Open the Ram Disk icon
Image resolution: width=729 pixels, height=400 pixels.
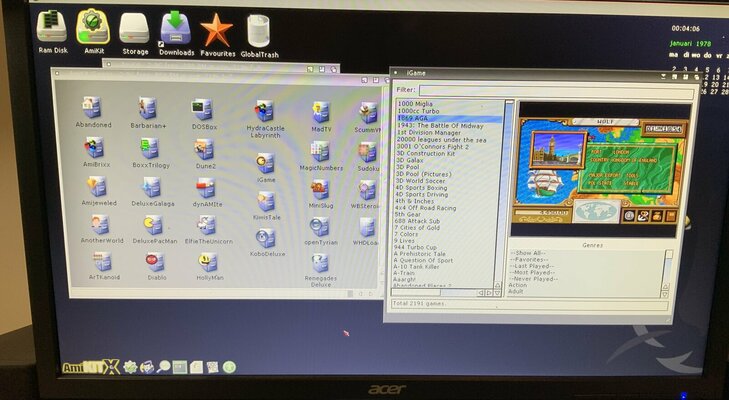pyautogui.click(x=52, y=28)
